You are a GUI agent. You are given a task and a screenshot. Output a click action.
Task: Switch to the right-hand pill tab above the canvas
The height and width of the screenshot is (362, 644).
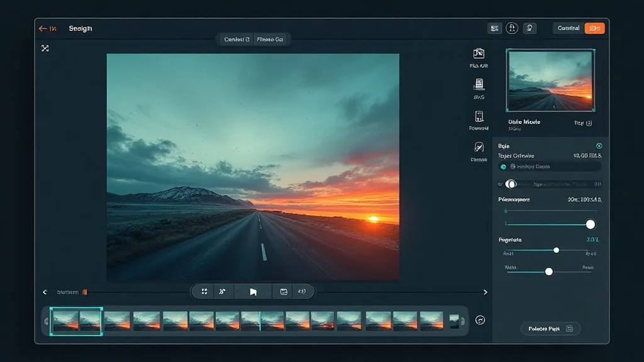(x=270, y=40)
